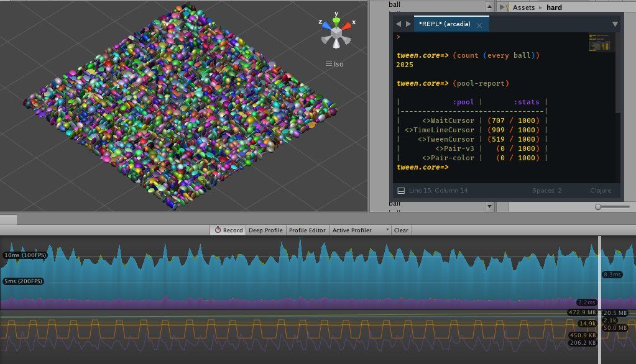636x364 pixels.
Task: Click the scroll down arrow below list
Action: point(489,206)
